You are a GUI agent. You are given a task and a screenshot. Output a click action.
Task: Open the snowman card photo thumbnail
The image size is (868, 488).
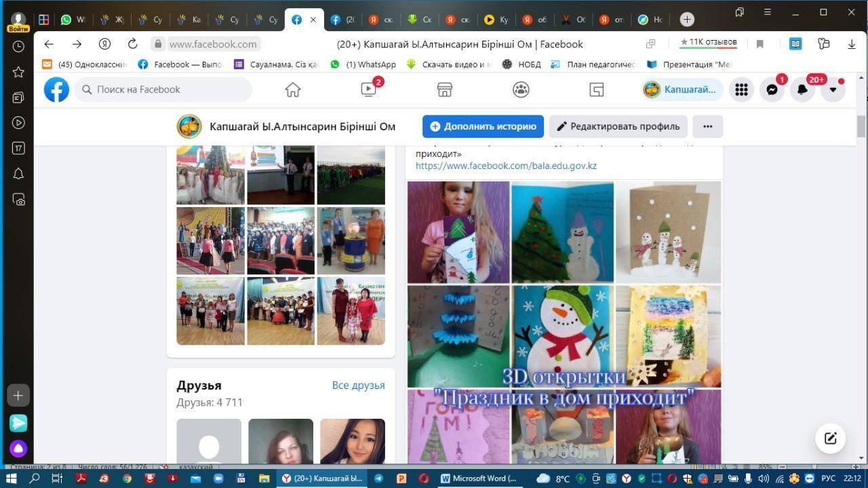562,336
